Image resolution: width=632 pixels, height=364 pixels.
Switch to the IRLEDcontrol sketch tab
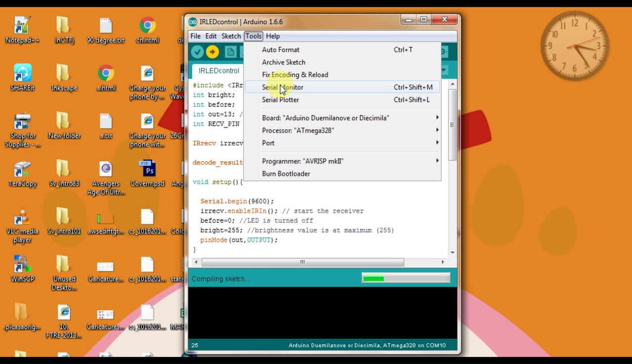(x=219, y=71)
